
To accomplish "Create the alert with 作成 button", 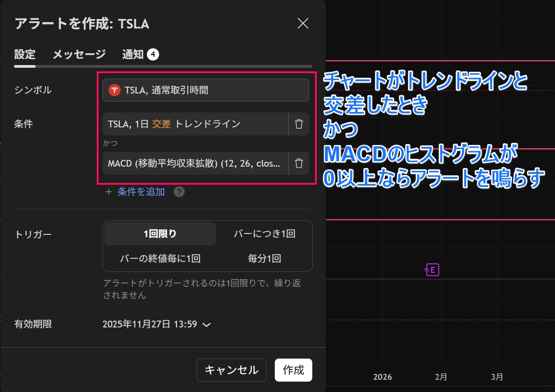I will click(293, 369).
